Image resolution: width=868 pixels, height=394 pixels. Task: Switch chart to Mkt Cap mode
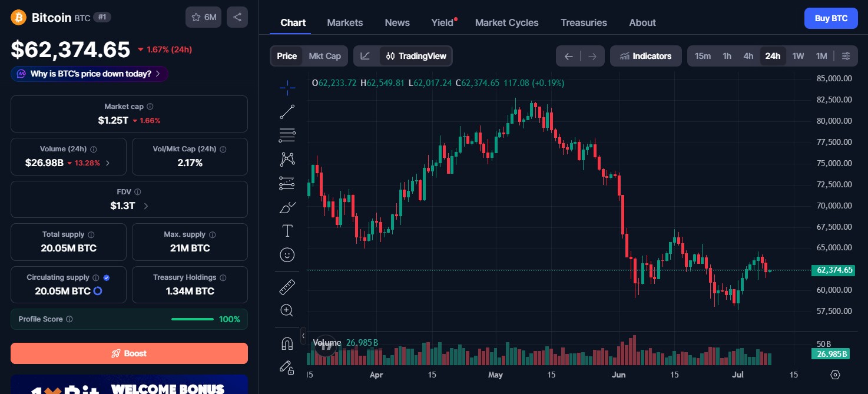(x=325, y=56)
